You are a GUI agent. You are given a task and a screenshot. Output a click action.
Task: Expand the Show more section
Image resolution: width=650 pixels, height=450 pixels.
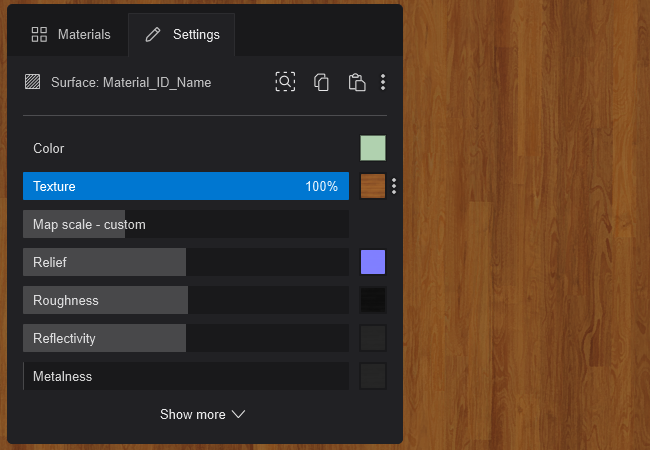pos(203,414)
